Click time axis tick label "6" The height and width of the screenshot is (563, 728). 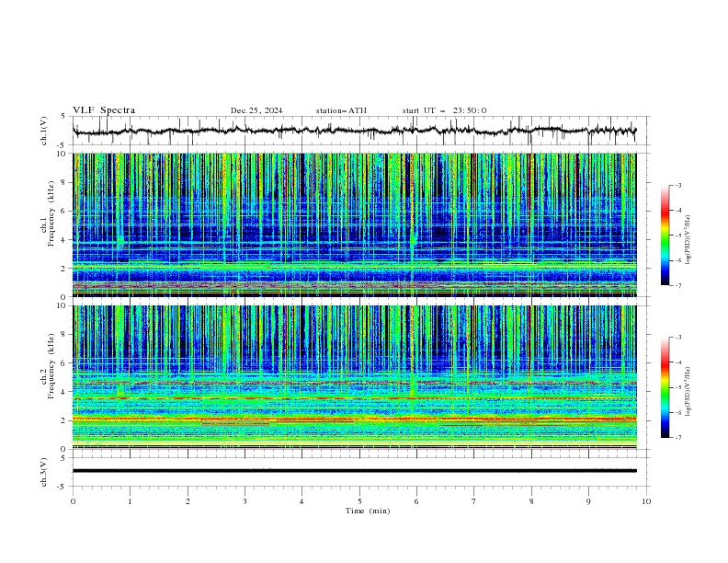point(416,501)
